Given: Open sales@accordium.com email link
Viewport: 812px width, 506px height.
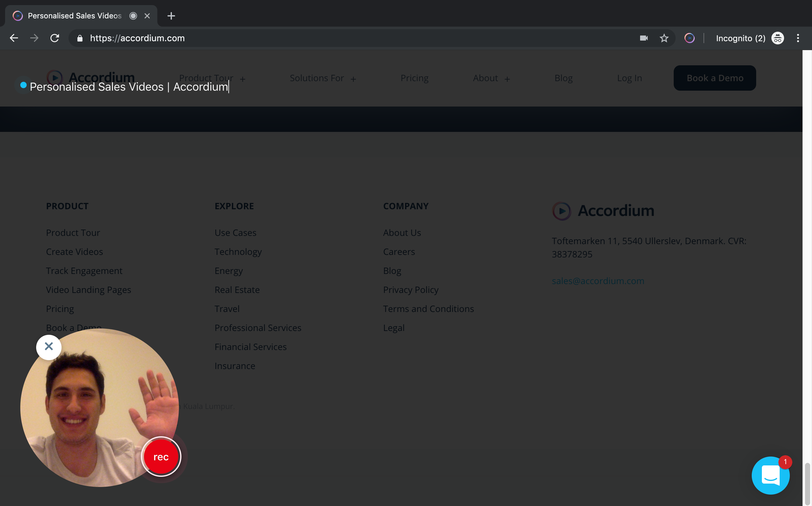Looking at the screenshot, I should [x=598, y=281].
